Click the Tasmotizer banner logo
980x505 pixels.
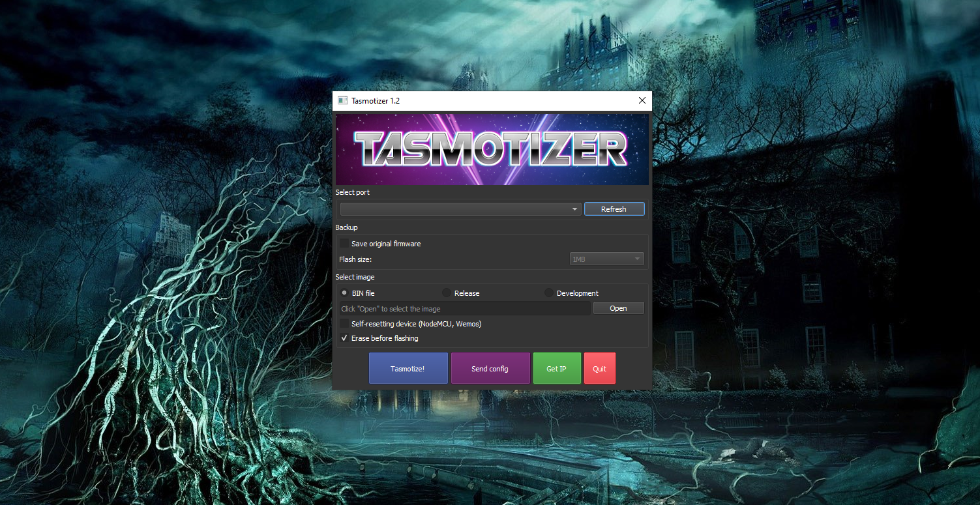click(x=492, y=149)
